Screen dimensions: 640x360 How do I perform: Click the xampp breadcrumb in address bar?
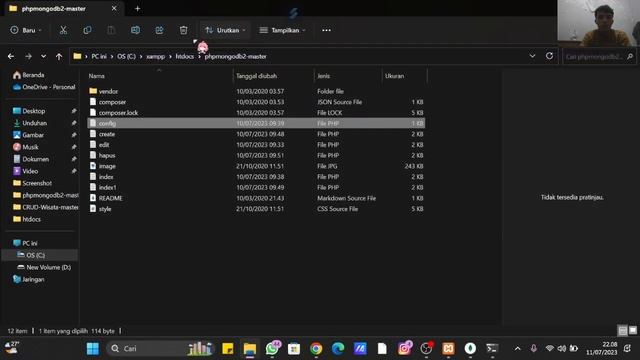click(156, 56)
